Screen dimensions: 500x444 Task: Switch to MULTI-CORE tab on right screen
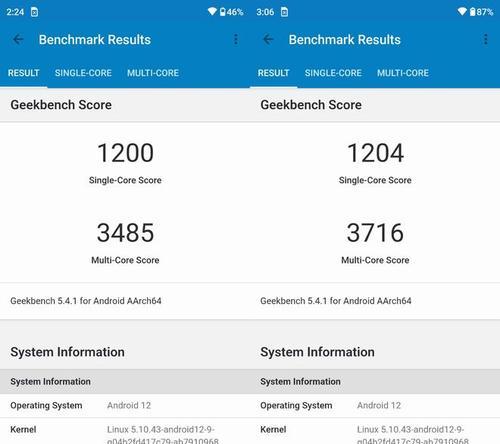pyautogui.click(x=403, y=73)
